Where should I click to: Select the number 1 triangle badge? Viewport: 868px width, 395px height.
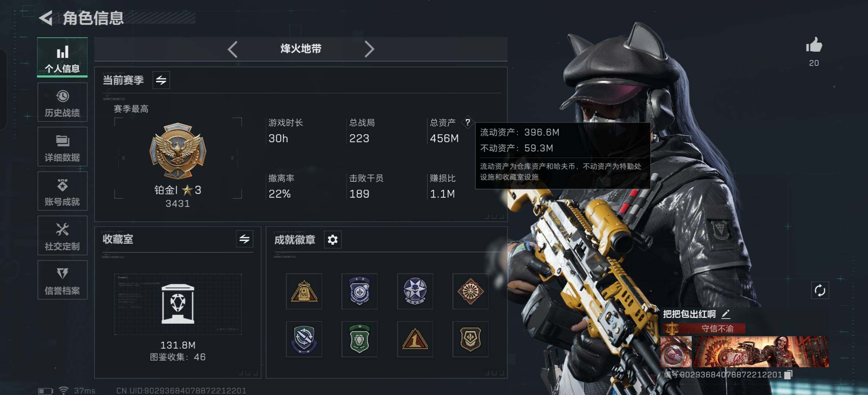click(415, 339)
